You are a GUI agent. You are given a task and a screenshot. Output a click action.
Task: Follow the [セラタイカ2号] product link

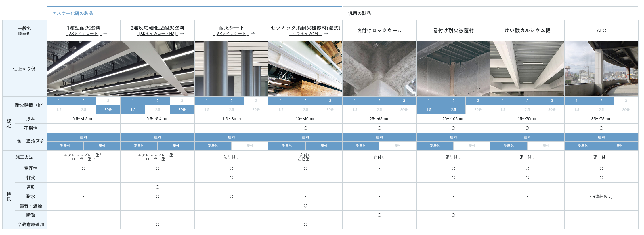point(305,34)
